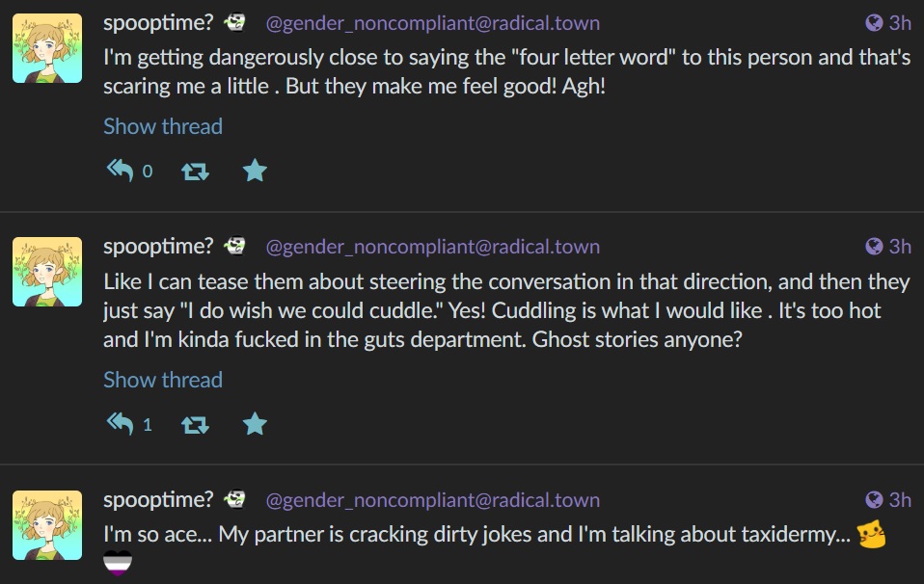The height and width of the screenshot is (584, 924).
Task: Open the 3h timestamp of second post
Action: [x=900, y=246]
